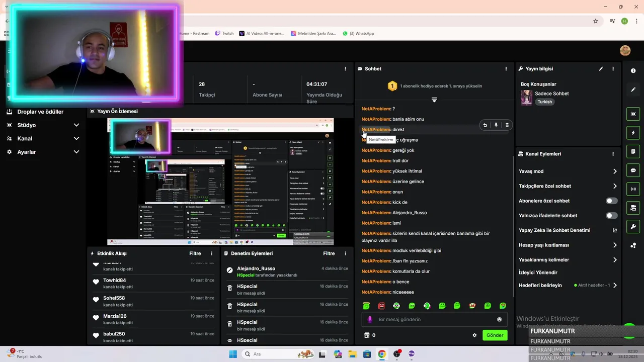Bookmark this page with star icon

coord(596,21)
